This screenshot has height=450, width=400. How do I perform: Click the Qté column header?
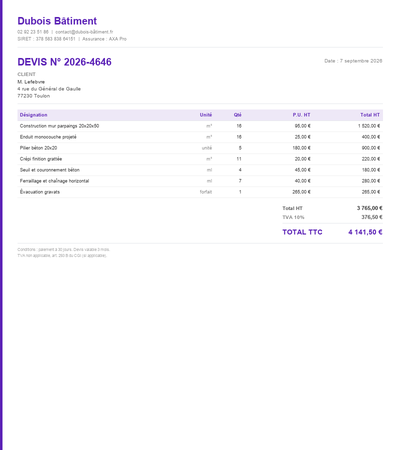(237, 115)
